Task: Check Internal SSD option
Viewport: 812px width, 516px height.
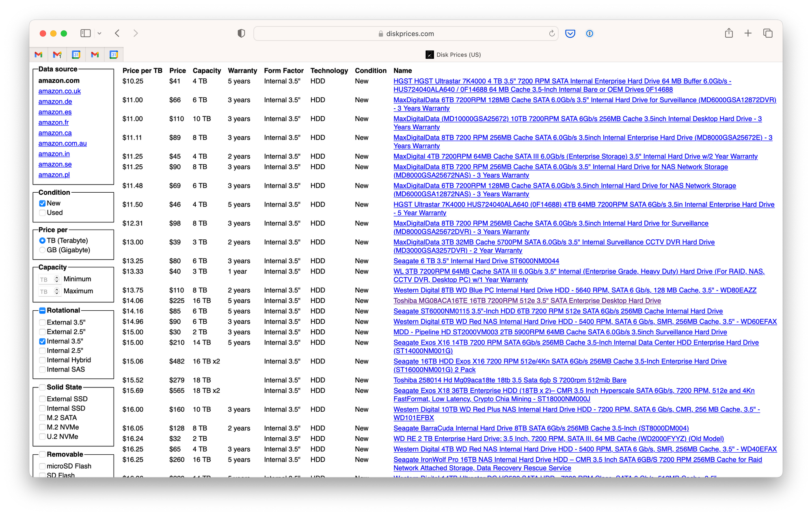Action: tap(42, 408)
